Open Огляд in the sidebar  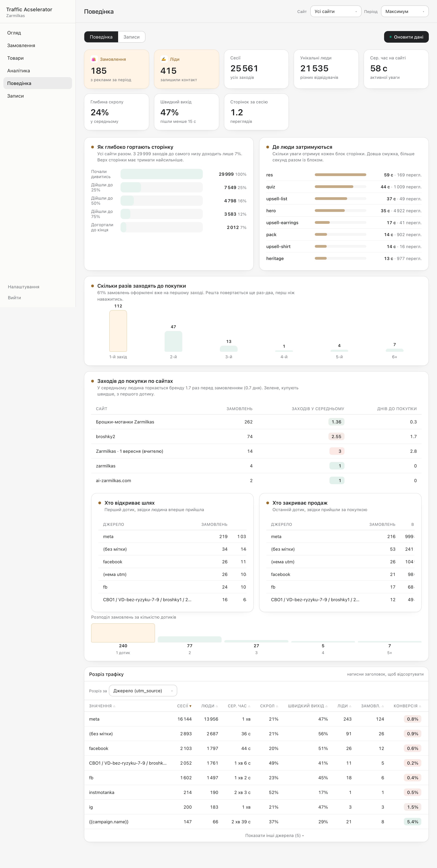click(37, 33)
